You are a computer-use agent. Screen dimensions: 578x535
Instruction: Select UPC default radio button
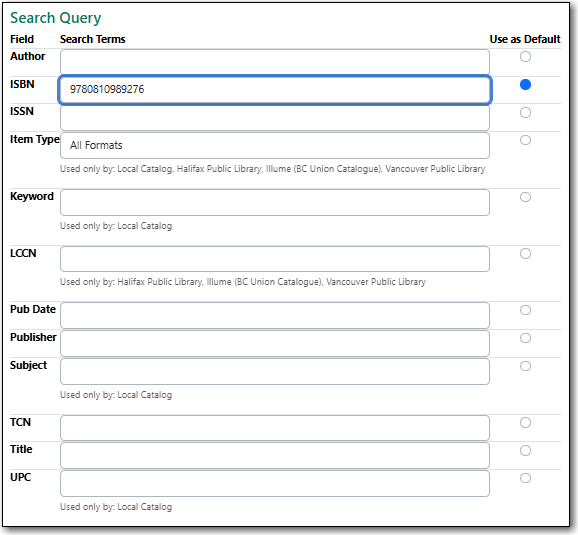click(525, 478)
